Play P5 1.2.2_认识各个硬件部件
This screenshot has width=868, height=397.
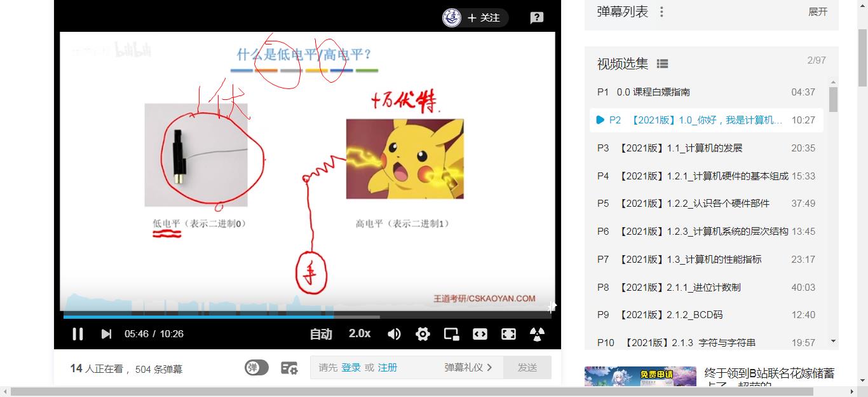pos(706,204)
